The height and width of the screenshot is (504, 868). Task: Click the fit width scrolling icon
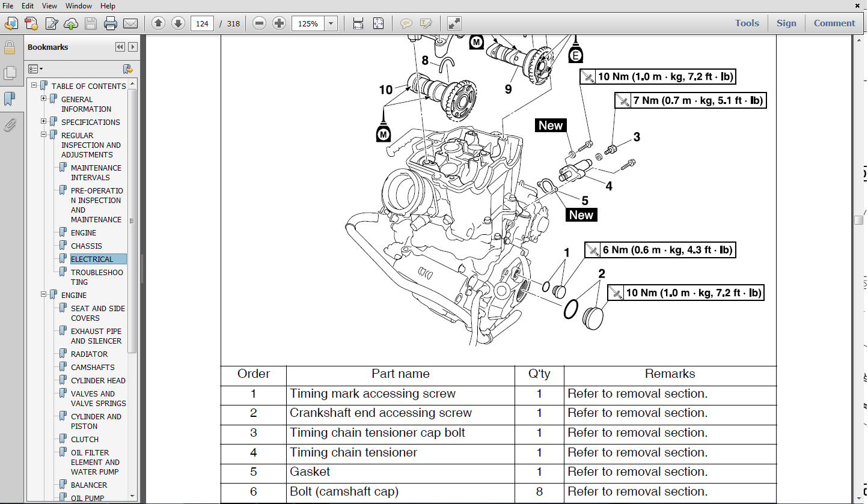(x=358, y=23)
